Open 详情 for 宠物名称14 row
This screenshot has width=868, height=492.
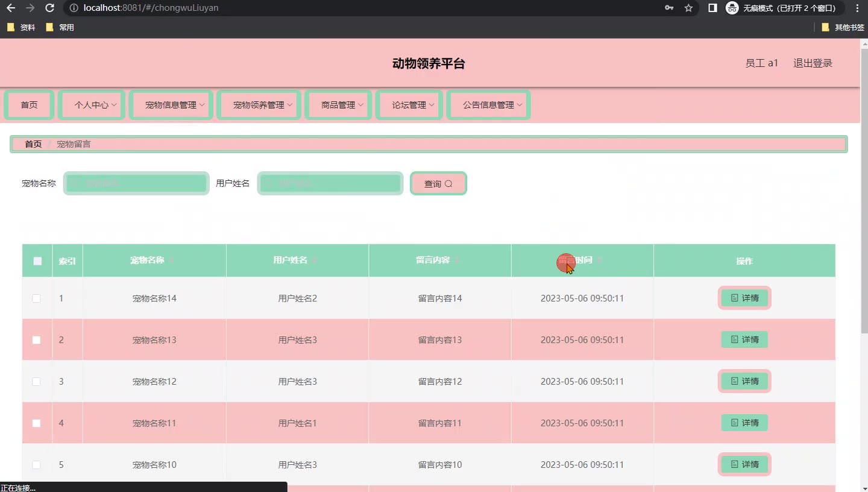(x=744, y=298)
